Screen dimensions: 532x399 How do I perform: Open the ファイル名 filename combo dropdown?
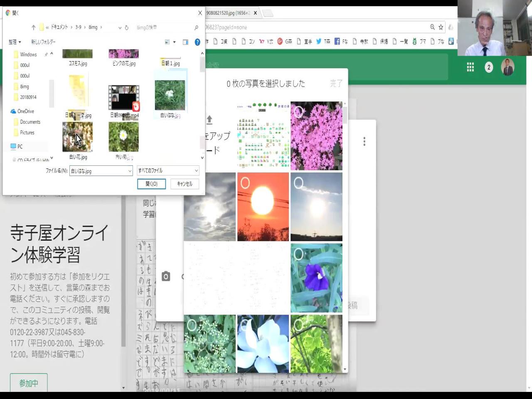130,171
